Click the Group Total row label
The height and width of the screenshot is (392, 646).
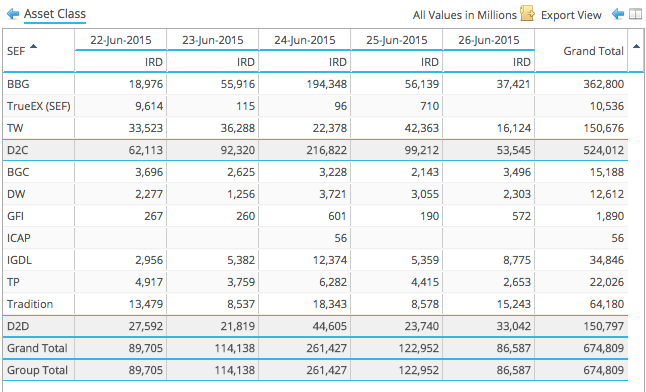(x=37, y=370)
